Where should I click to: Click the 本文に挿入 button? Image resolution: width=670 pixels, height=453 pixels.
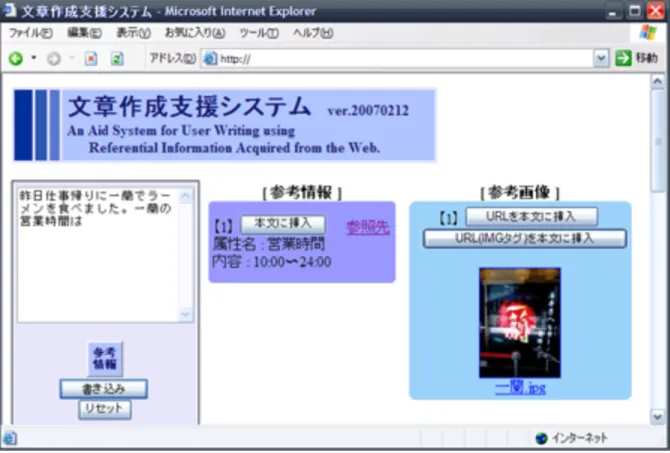[x=283, y=224]
